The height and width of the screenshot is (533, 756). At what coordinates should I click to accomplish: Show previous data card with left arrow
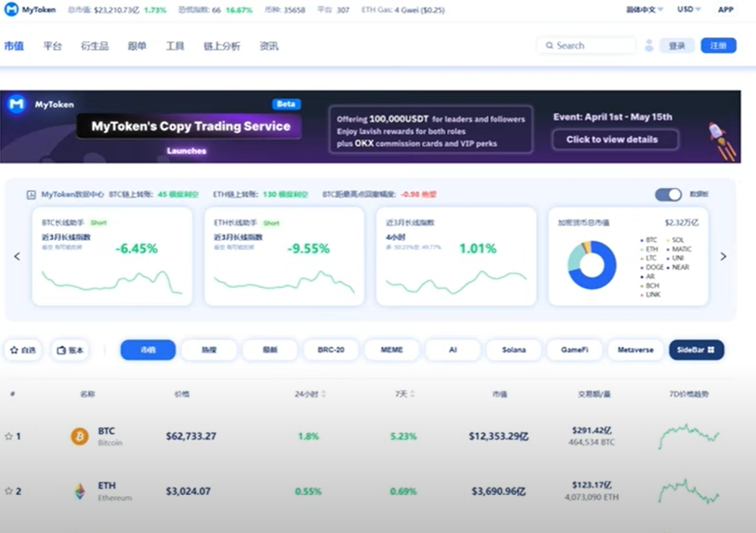tap(18, 256)
